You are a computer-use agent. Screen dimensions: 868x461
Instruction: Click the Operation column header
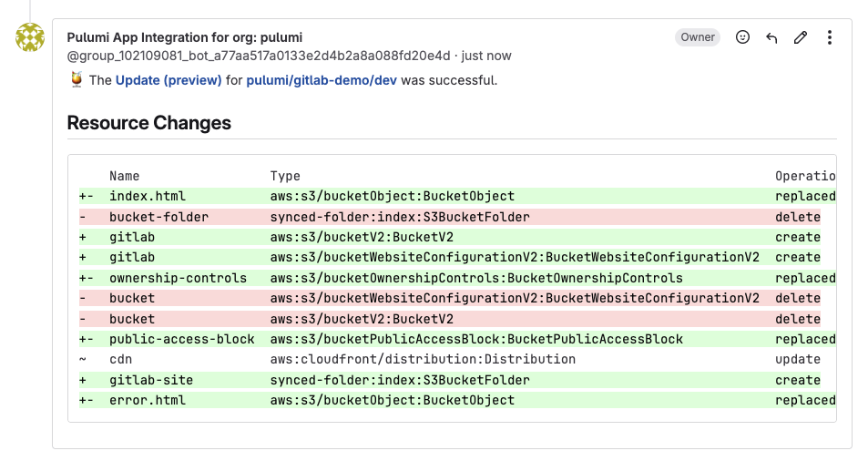[805, 176]
